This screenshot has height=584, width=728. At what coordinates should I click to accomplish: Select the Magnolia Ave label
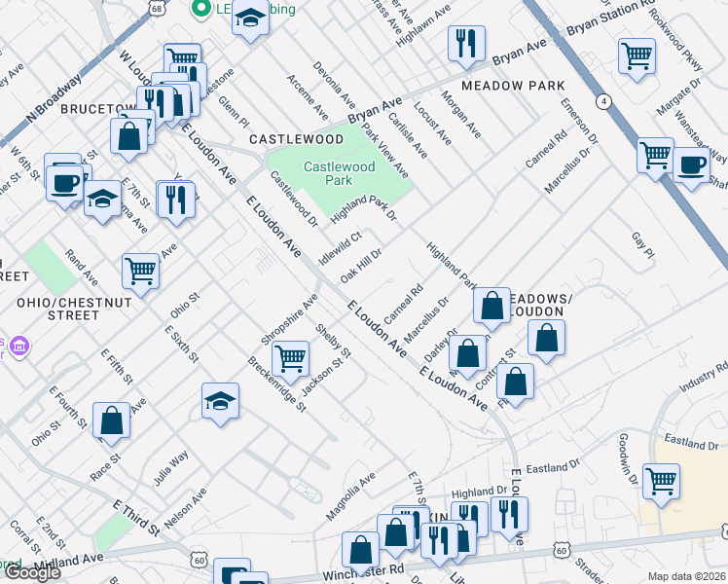point(350,496)
